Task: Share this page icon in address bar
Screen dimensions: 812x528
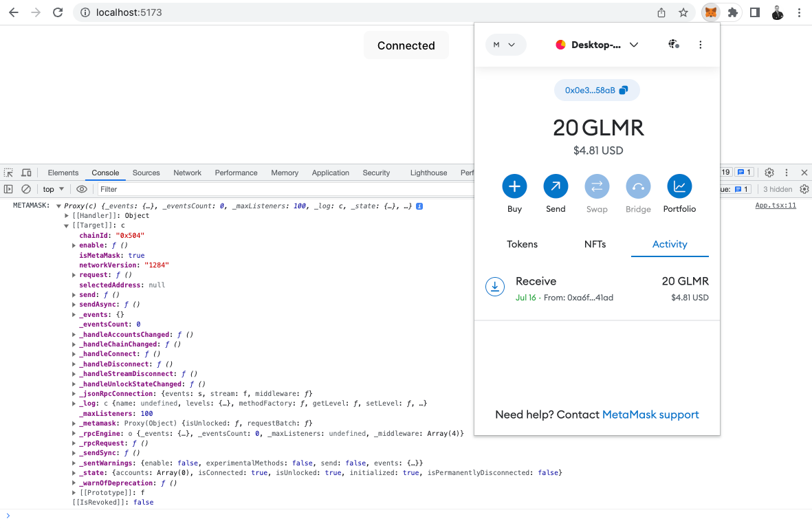Action: coord(661,12)
